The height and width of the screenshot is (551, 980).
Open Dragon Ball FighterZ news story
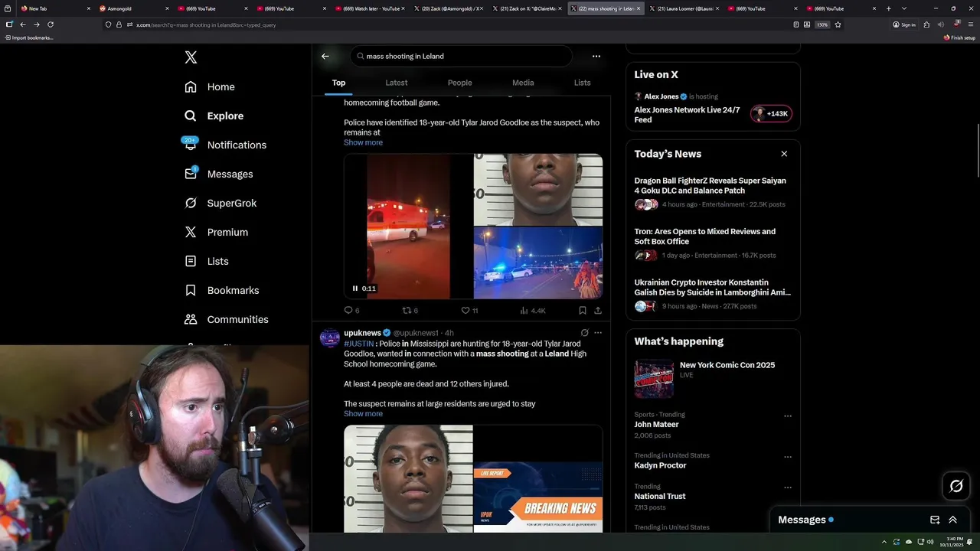click(x=713, y=192)
